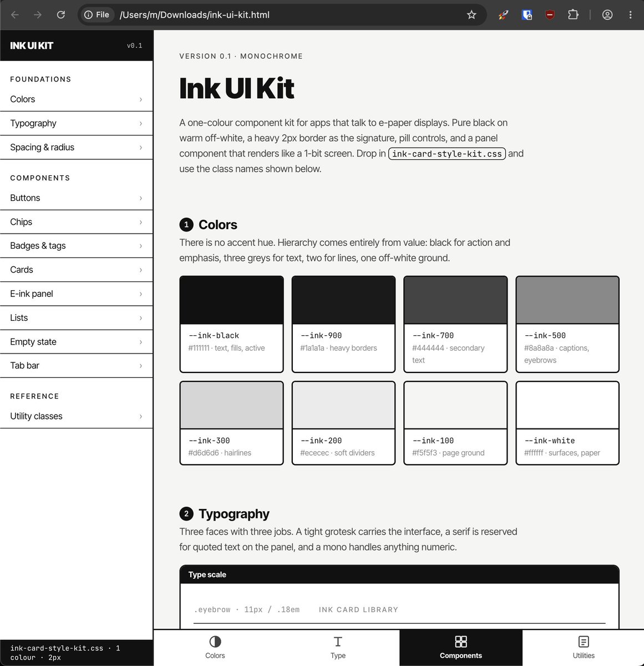
Task: Click the INK UI KIT sidebar logo
Action: tap(32, 46)
